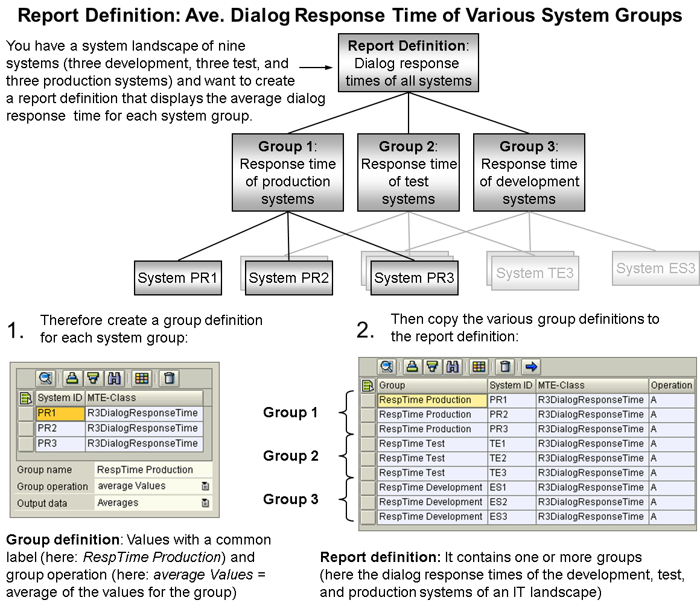
Task: Select highlighted PR1 cell in group definition table
Action: [60, 414]
